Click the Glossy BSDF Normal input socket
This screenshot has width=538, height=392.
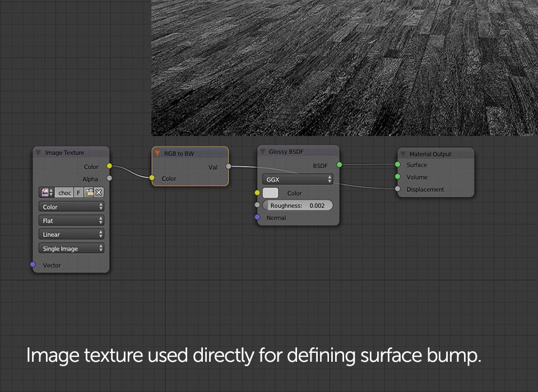click(257, 217)
